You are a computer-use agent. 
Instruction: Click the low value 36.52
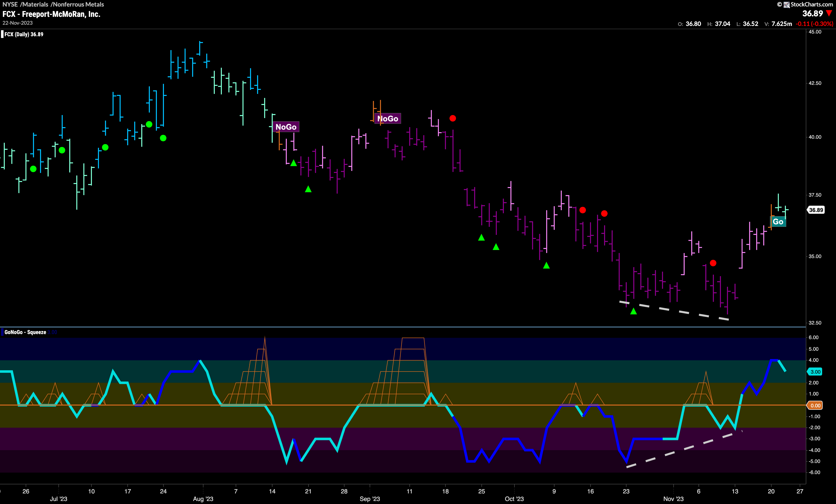point(750,24)
